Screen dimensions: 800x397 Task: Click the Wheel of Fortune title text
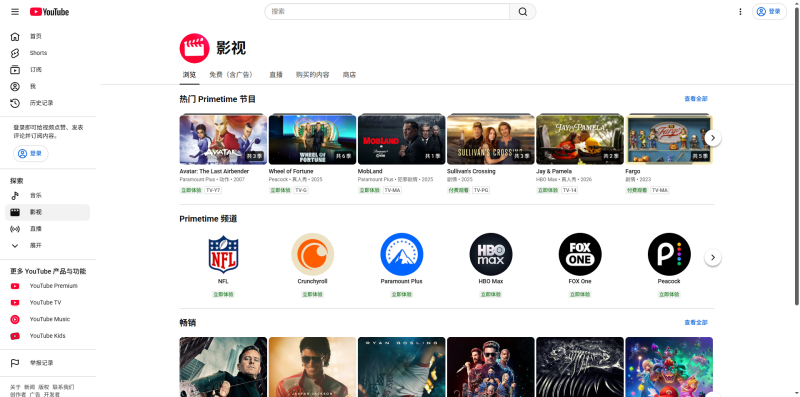(x=291, y=171)
